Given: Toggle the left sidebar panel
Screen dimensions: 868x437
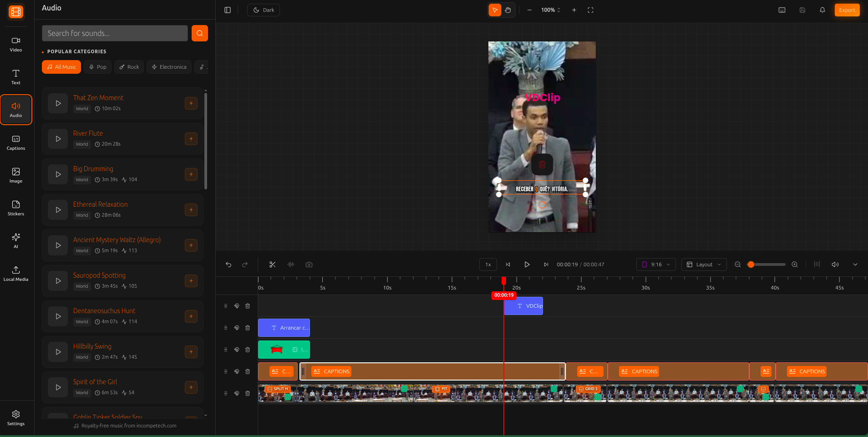Looking at the screenshot, I should [x=228, y=10].
